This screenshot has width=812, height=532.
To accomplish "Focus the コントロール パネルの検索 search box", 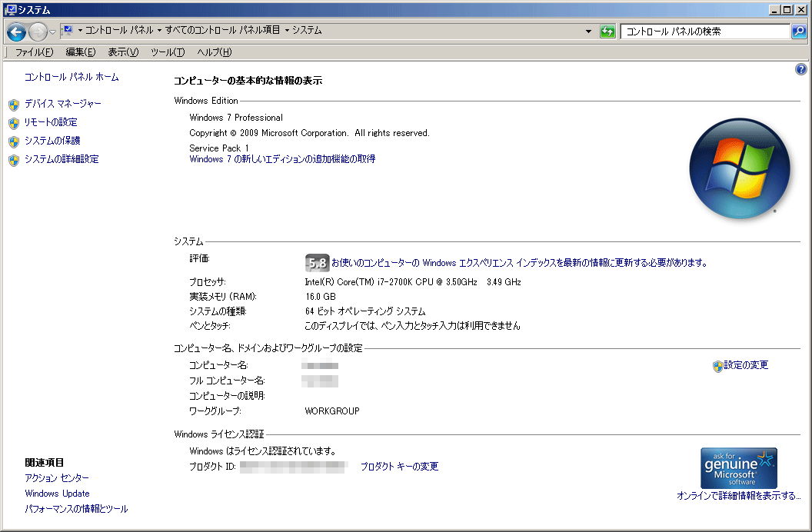I will point(706,32).
